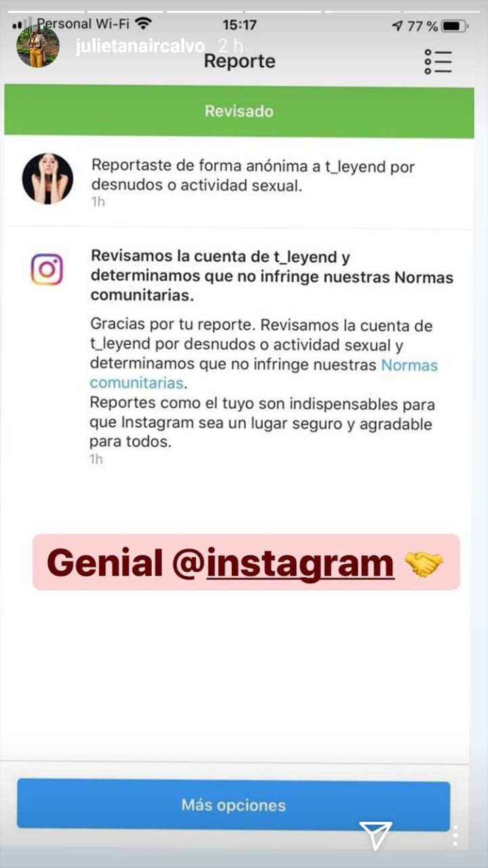Click the location arrow status icon
This screenshot has width=488, height=868.
pos(397,26)
